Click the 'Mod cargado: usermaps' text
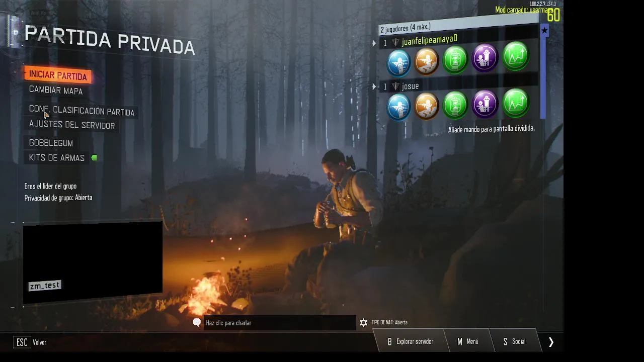644x362 pixels. [x=523, y=10]
